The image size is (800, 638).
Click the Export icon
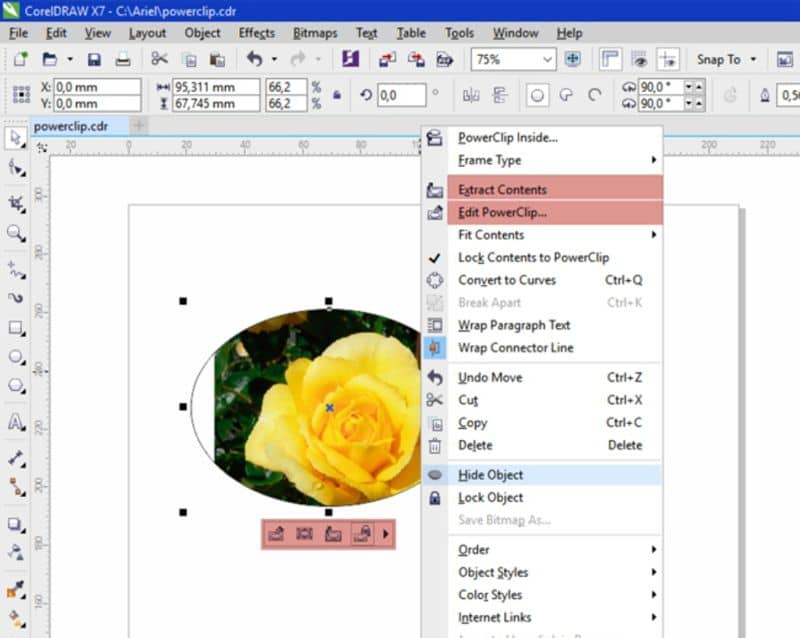(x=416, y=60)
